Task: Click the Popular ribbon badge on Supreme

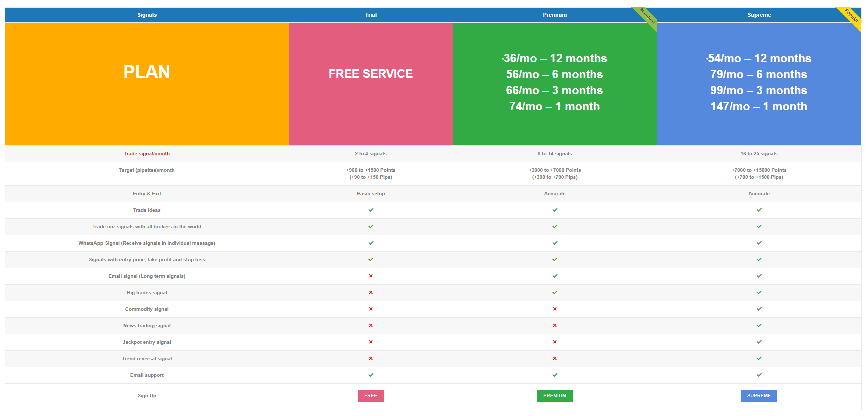Action: tap(851, 16)
